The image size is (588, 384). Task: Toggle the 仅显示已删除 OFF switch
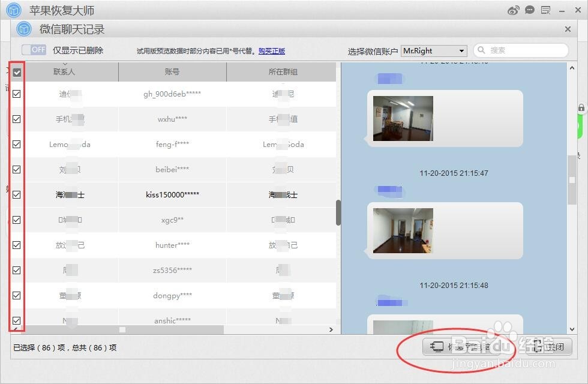(34, 49)
